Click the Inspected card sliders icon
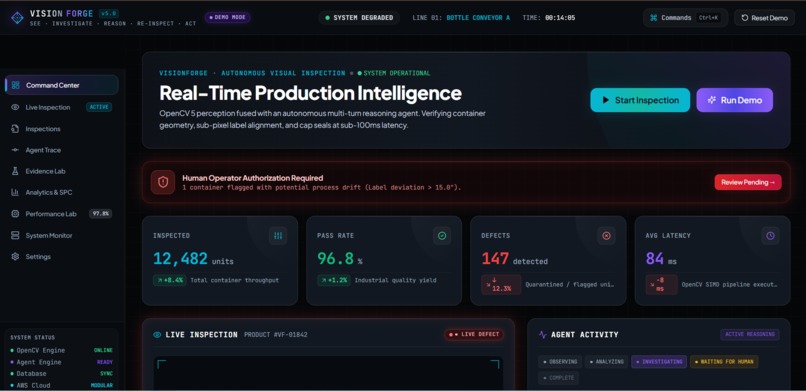The image size is (806, 391). [278, 236]
